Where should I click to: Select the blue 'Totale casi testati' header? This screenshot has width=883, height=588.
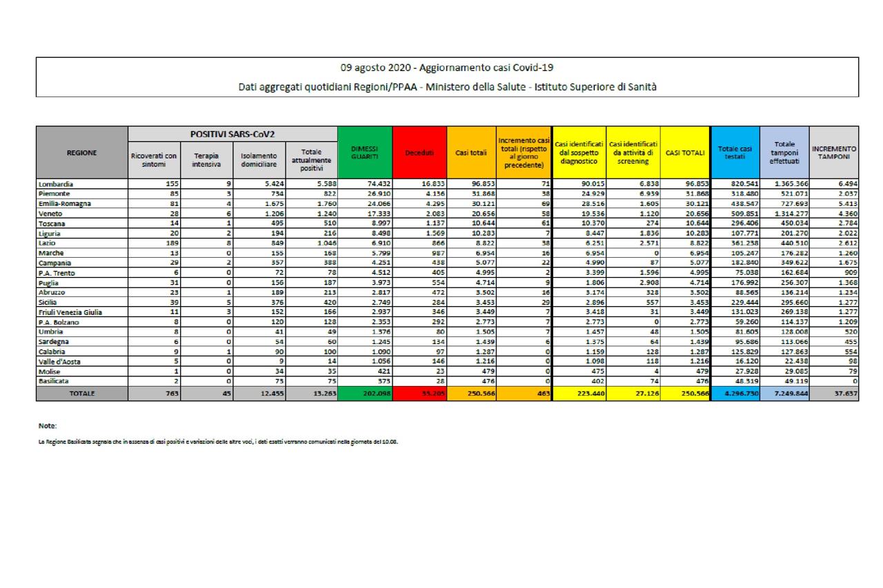(x=735, y=154)
